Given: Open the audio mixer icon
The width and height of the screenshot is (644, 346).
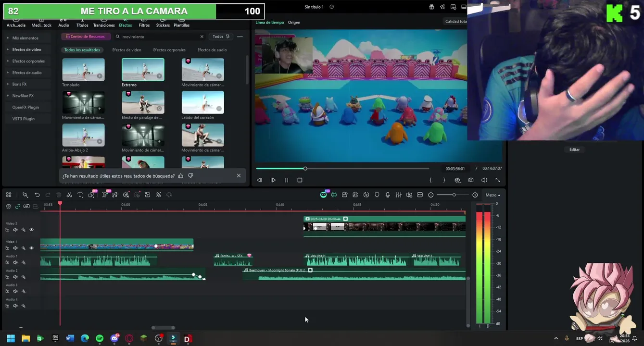Looking at the screenshot, I should pyautogui.click(x=399, y=195).
